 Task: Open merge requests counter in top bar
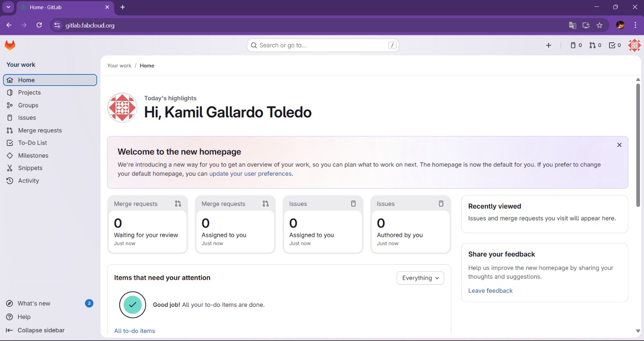[x=595, y=45]
